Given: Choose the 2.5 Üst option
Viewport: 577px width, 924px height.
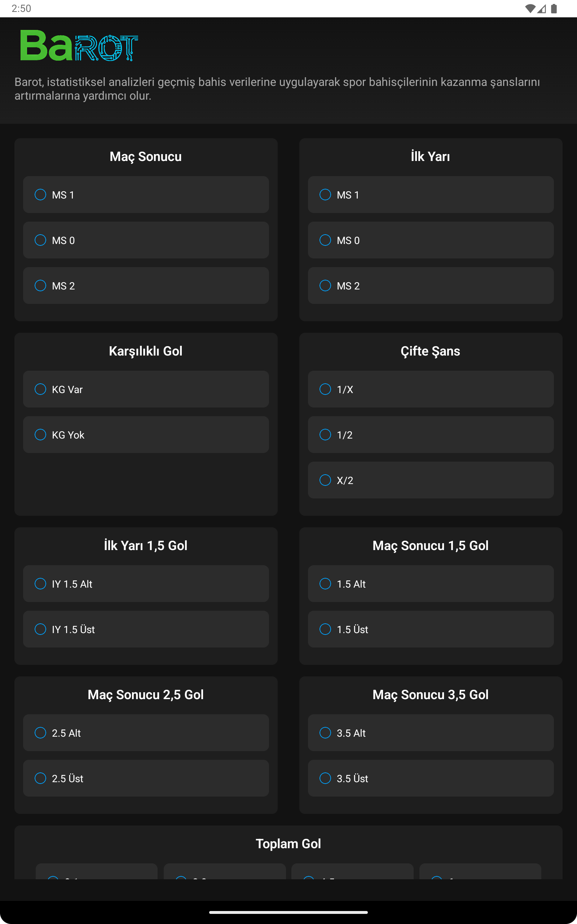Looking at the screenshot, I should (x=40, y=778).
